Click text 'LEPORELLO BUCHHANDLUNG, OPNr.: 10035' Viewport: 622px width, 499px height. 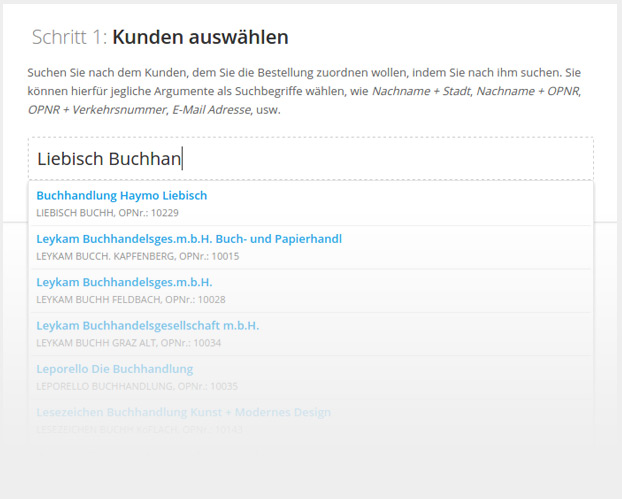pyautogui.click(x=137, y=386)
